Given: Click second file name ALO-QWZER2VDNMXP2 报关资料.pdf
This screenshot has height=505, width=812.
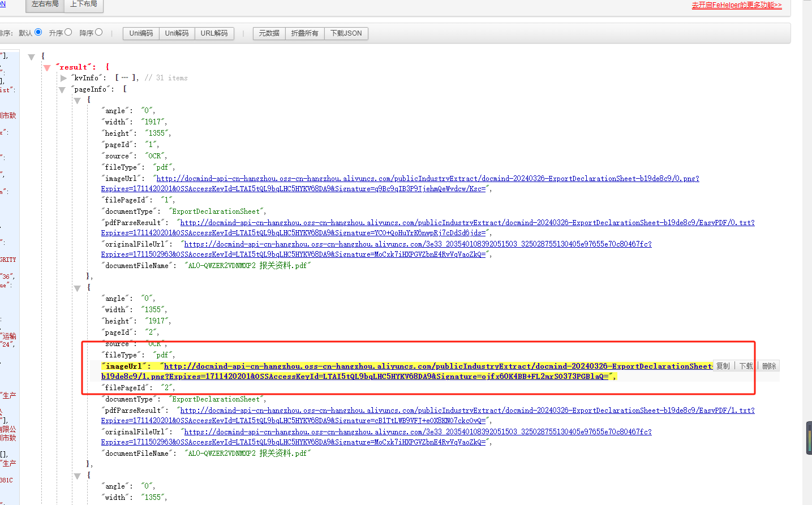Looking at the screenshot, I should (x=247, y=454).
